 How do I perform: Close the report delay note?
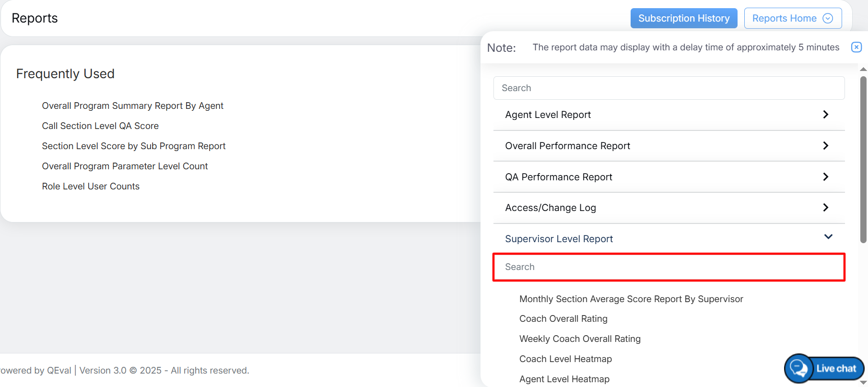[x=856, y=47]
